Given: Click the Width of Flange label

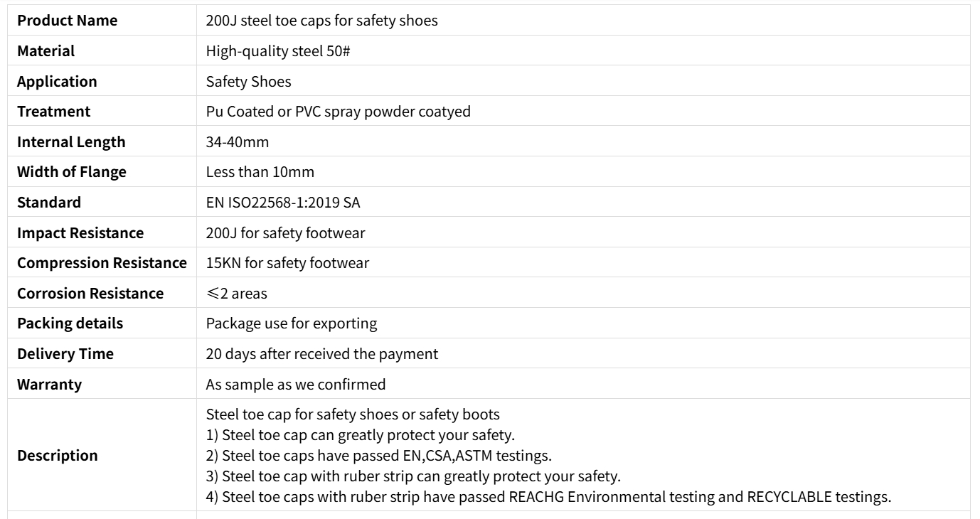Looking at the screenshot, I should (72, 172).
